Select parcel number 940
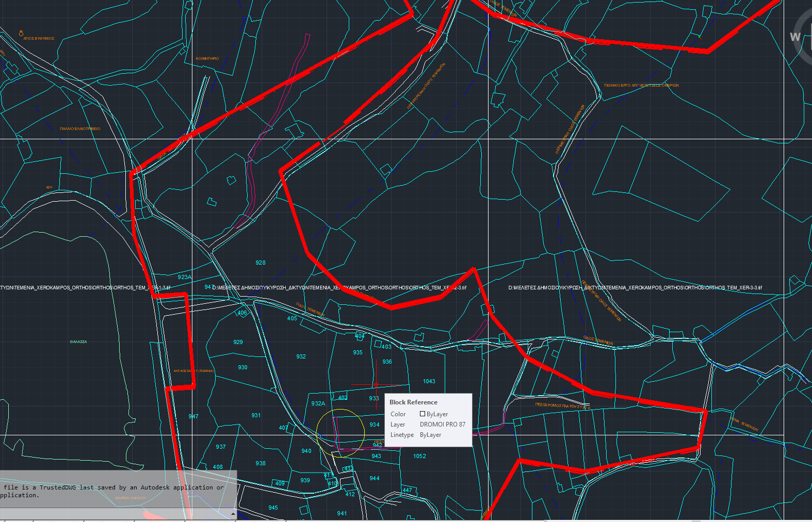Screen dimensions: 812x522 306,451
